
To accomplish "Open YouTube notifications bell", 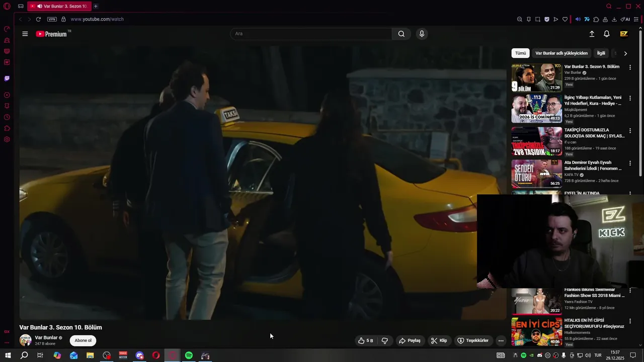I will point(607,34).
